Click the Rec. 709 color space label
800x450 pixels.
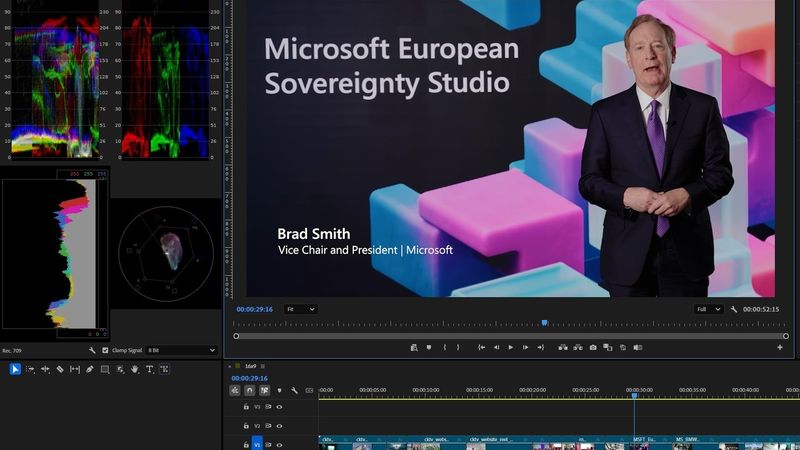[x=12, y=351]
